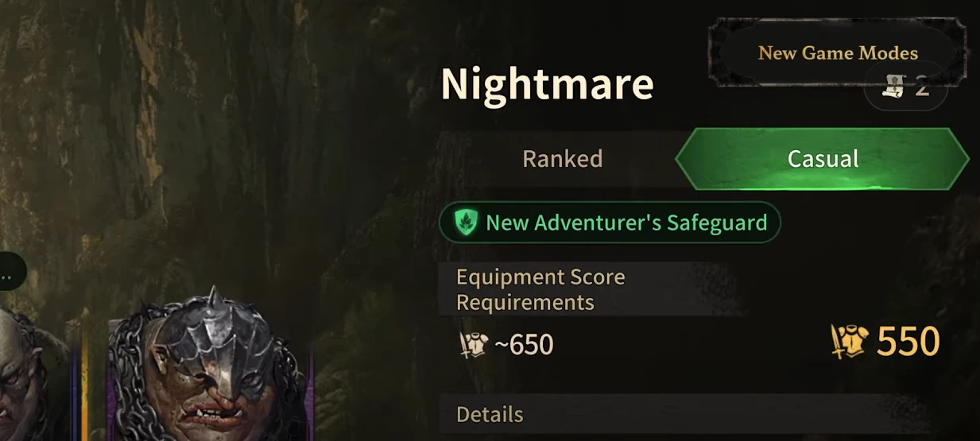Click the 550 equipment score number

pyautogui.click(x=908, y=342)
